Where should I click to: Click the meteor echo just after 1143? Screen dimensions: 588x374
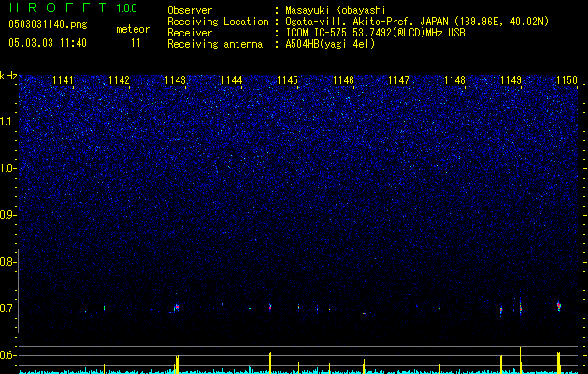point(177,308)
